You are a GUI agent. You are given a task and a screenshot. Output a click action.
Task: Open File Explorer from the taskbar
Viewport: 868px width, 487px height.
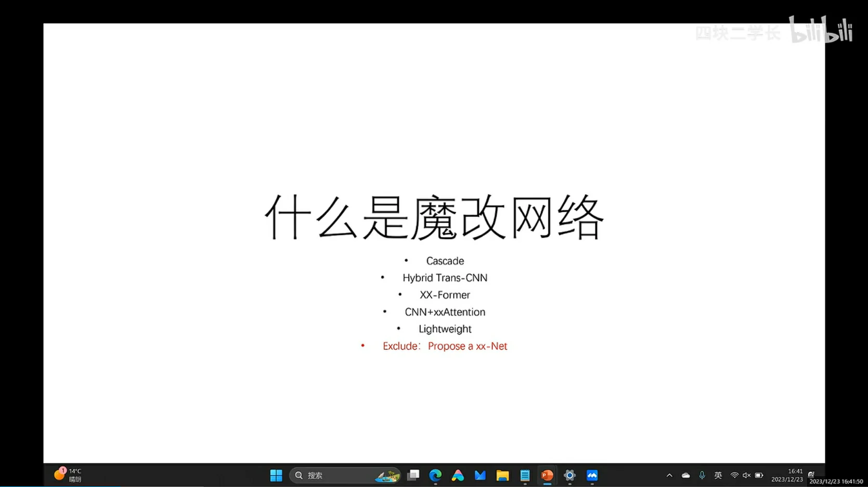502,475
